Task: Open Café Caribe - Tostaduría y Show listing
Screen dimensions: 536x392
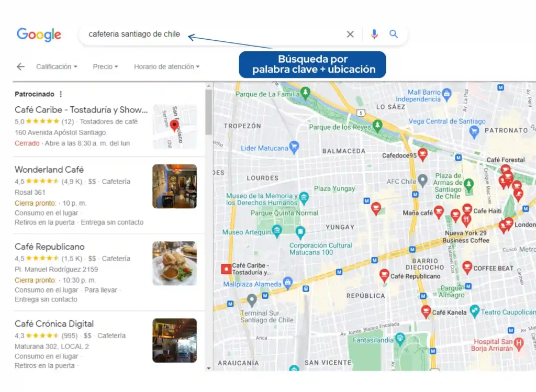Action: pos(81,110)
